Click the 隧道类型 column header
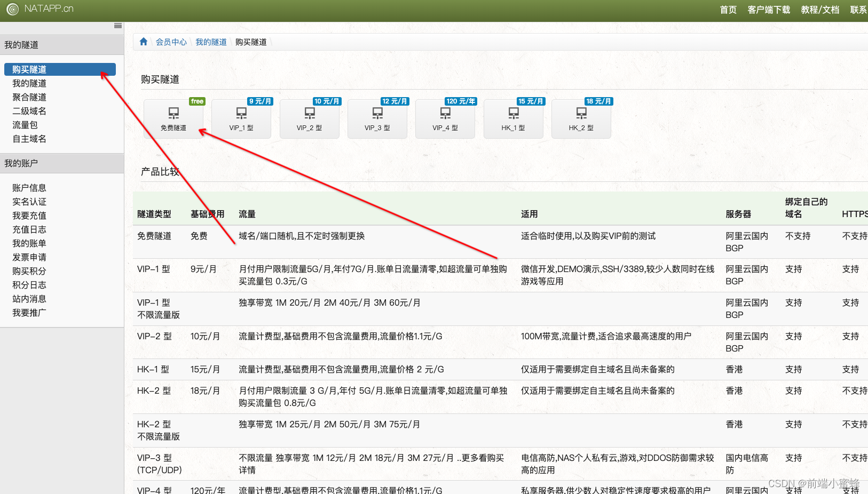The height and width of the screenshot is (494, 868). pos(154,214)
